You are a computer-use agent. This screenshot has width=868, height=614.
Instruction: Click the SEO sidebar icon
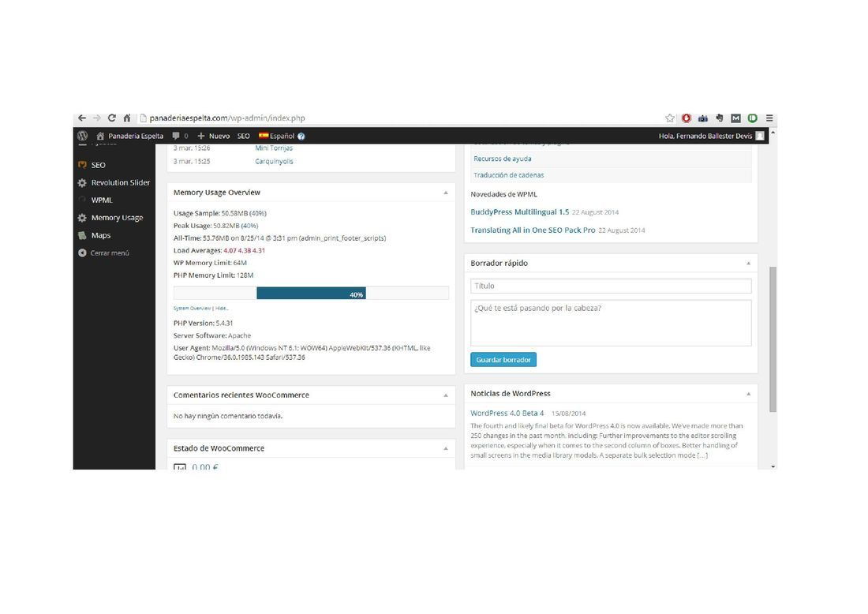(x=82, y=165)
